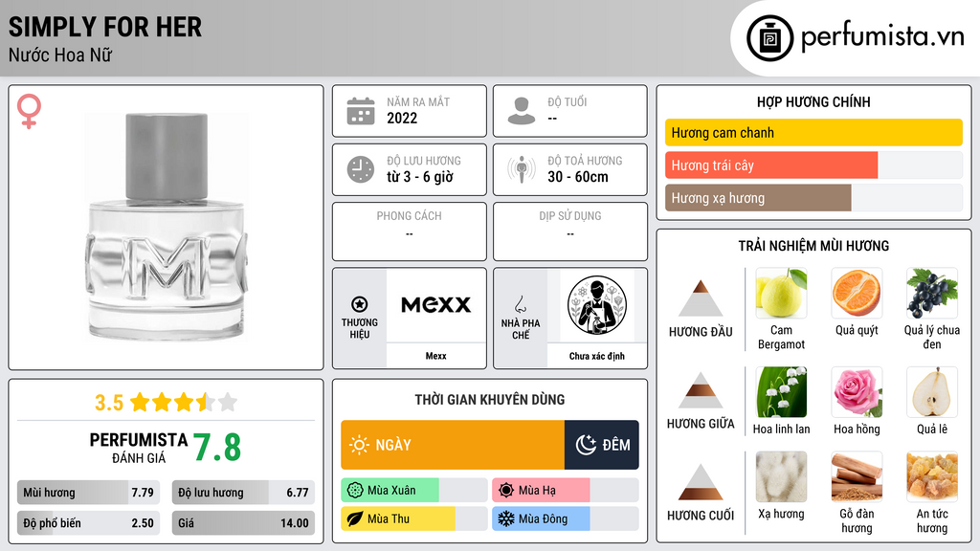Click the perfumer illustration Chưa xác định
980x551 pixels.
click(597, 305)
